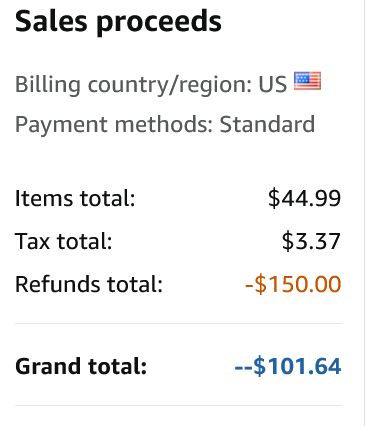Click the US country code text
This screenshot has height=426, width=371.
[x=273, y=84]
